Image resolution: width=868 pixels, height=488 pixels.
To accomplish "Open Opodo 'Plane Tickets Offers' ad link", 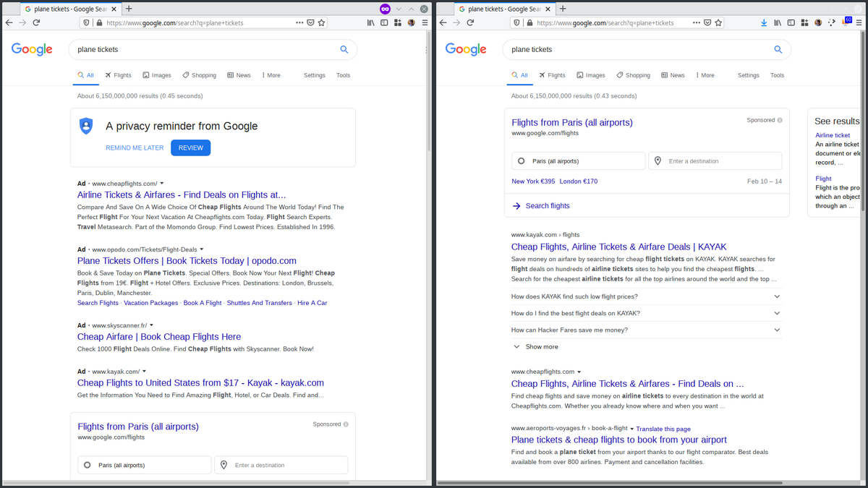I will click(x=187, y=261).
